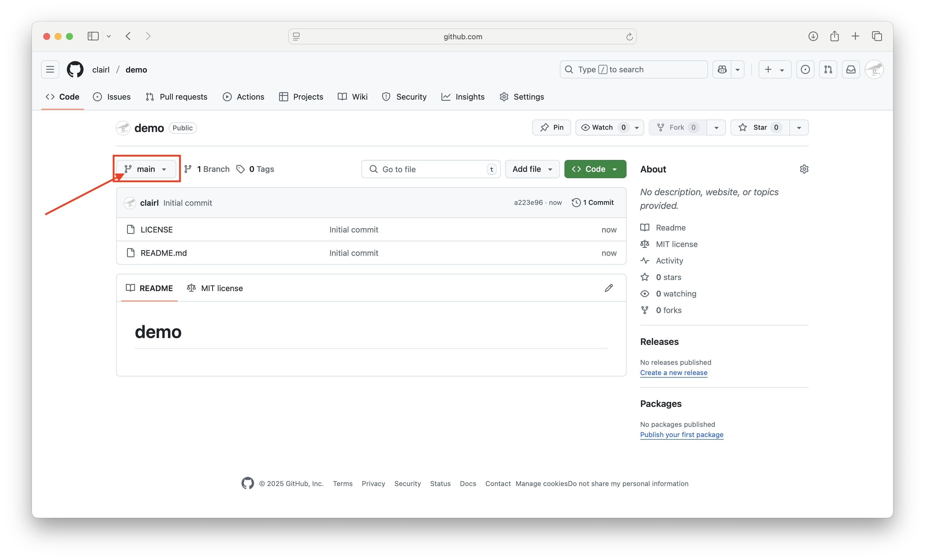Open the Add file dropdown

532,169
